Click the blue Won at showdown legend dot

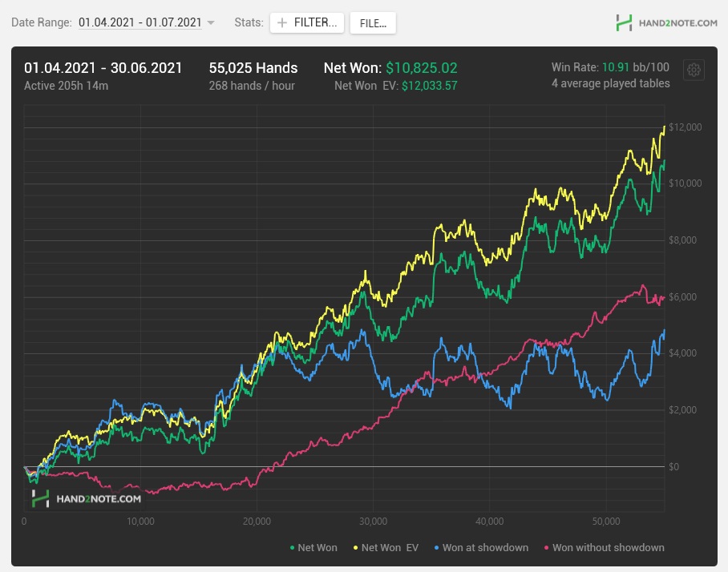(x=436, y=548)
